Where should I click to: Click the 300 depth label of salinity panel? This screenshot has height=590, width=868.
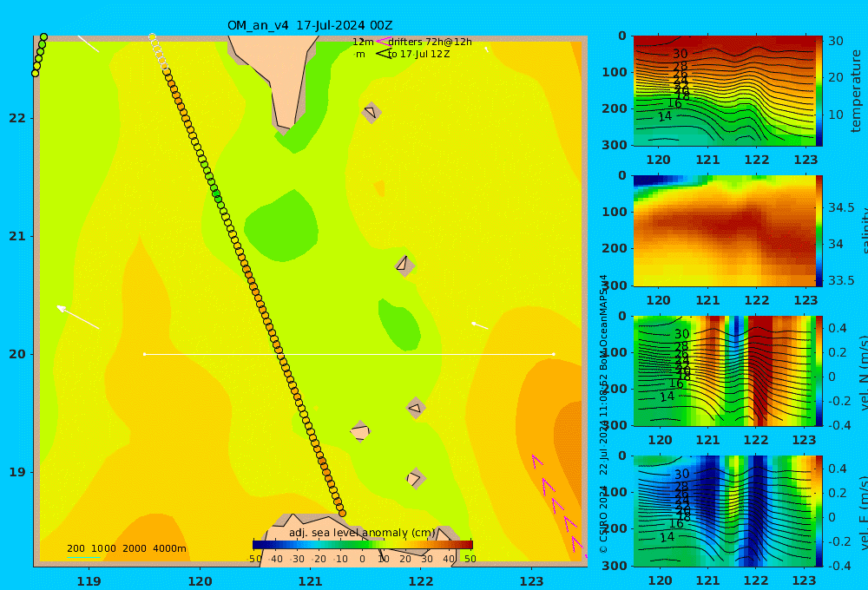point(614,285)
